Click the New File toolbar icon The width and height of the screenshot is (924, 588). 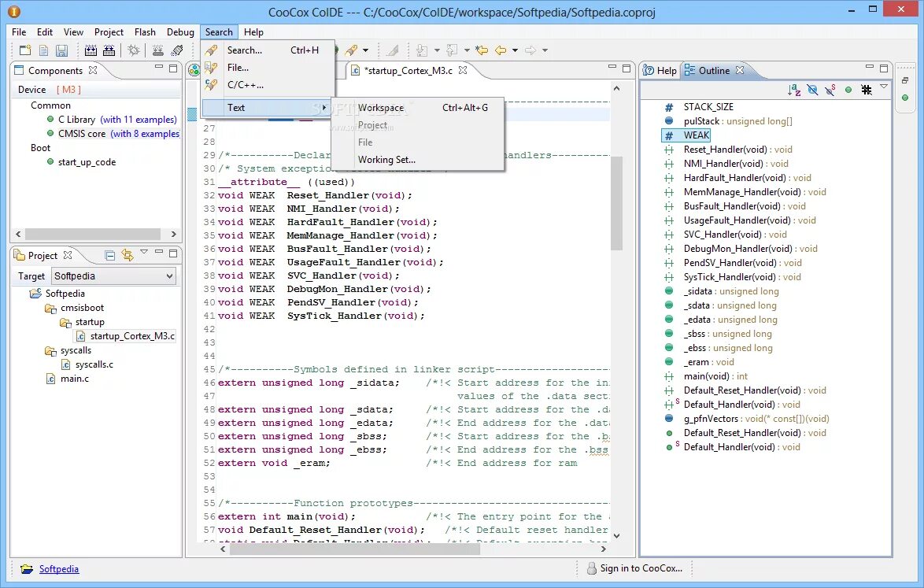point(43,50)
